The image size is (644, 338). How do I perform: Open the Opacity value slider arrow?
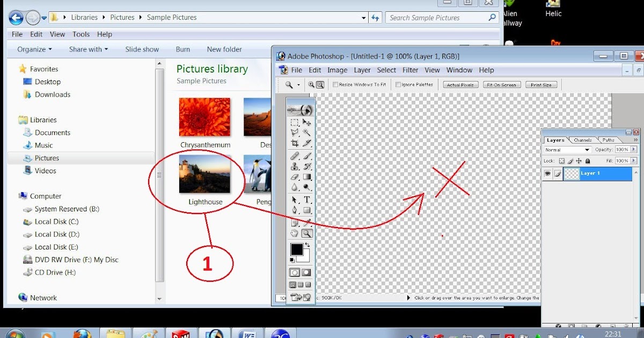pos(634,150)
